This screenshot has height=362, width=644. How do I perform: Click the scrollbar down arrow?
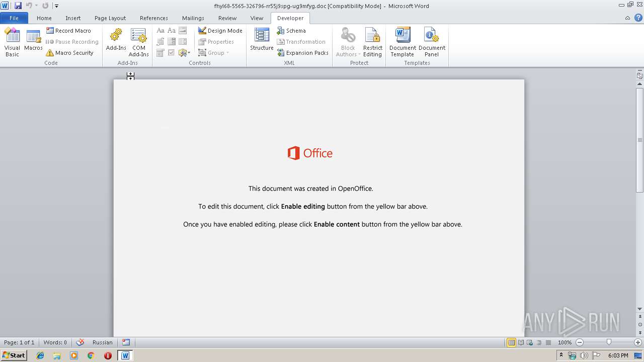[x=639, y=309]
